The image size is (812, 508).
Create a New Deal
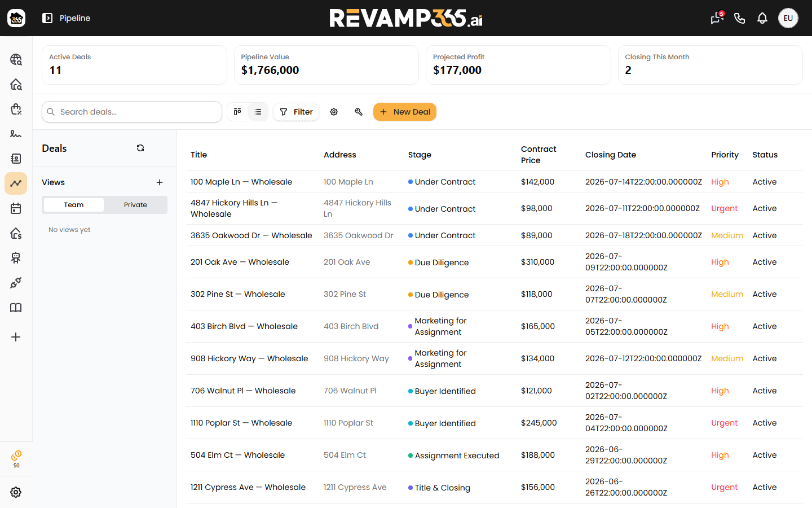click(405, 112)
